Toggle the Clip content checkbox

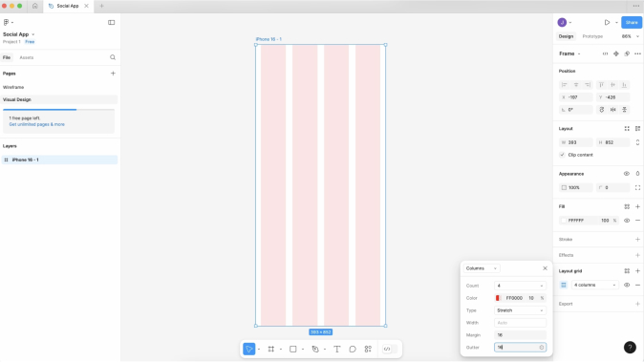(562, 155)
